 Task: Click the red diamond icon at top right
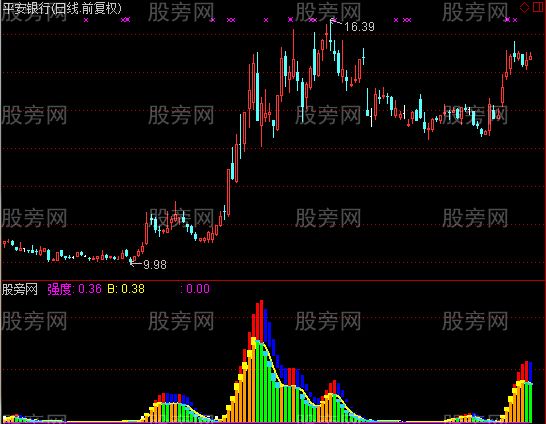coord(524,7)
